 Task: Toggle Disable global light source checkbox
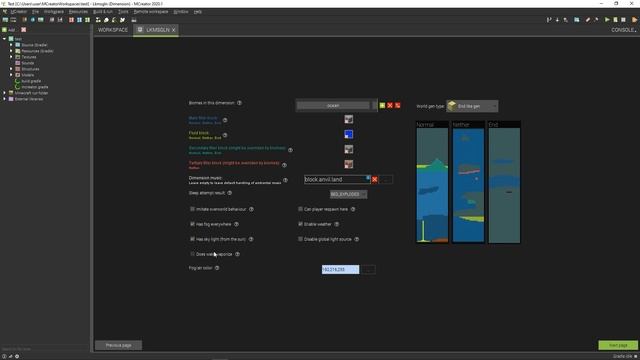pos(300,239)
